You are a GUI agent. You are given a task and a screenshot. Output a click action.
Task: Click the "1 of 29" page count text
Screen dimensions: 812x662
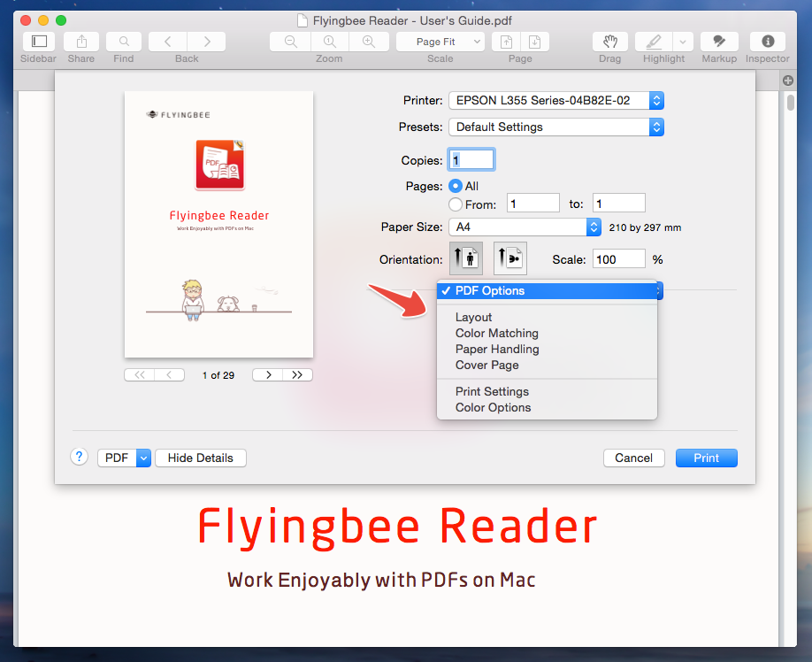[218, 375]
